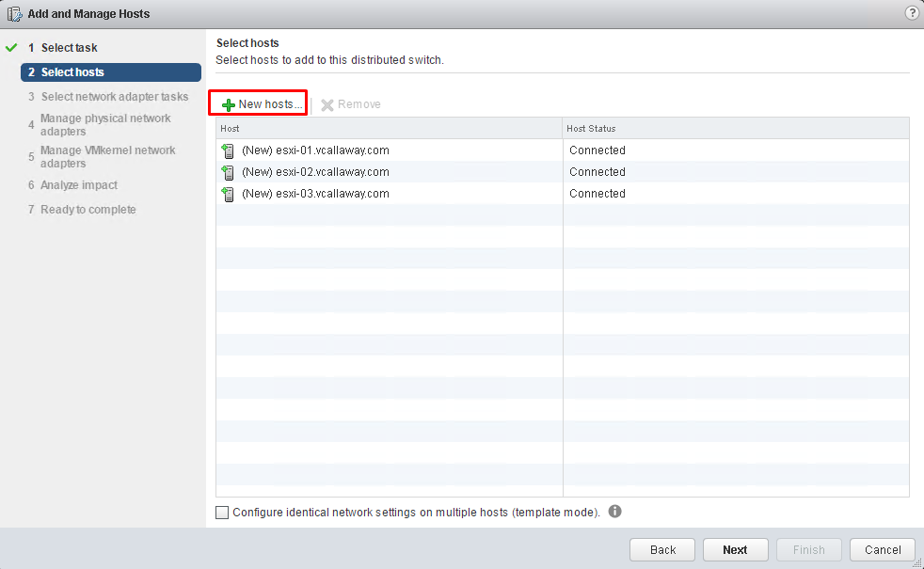Click the Remove X icon

point(327,104)
